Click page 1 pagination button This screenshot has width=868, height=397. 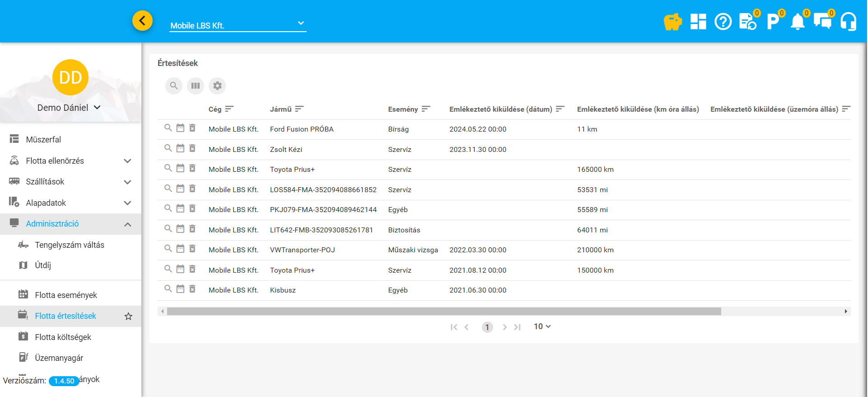point(487,327)
